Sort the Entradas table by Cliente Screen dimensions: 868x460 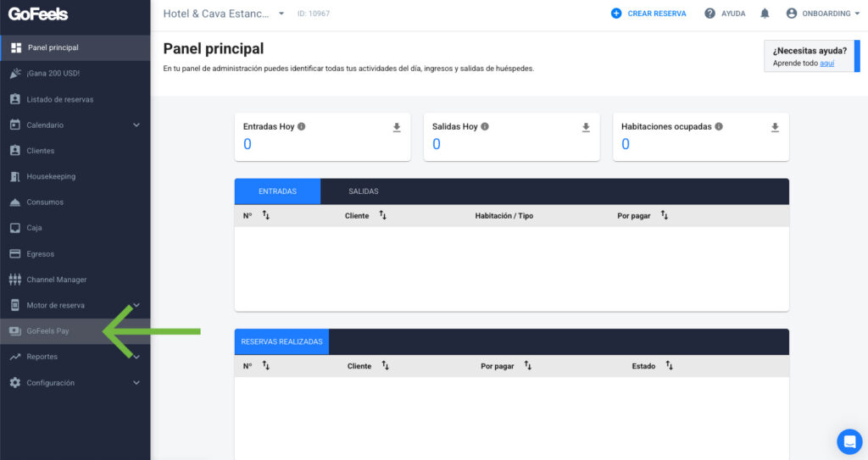(x=382, y=216)
